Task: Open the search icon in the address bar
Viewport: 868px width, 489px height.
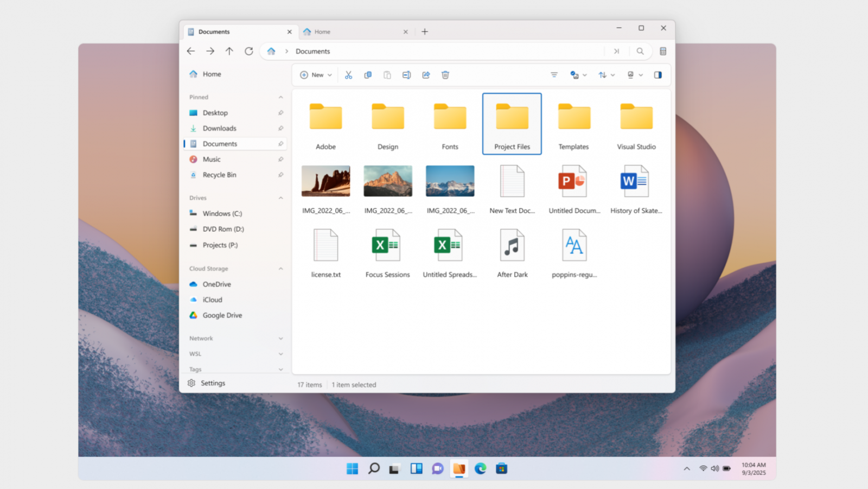Action: point(640,51)
